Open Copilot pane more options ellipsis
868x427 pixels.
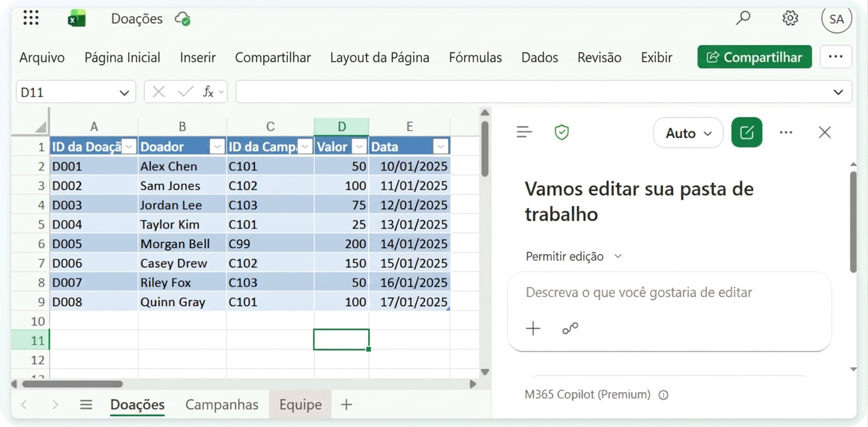click(x=786, y=132)
